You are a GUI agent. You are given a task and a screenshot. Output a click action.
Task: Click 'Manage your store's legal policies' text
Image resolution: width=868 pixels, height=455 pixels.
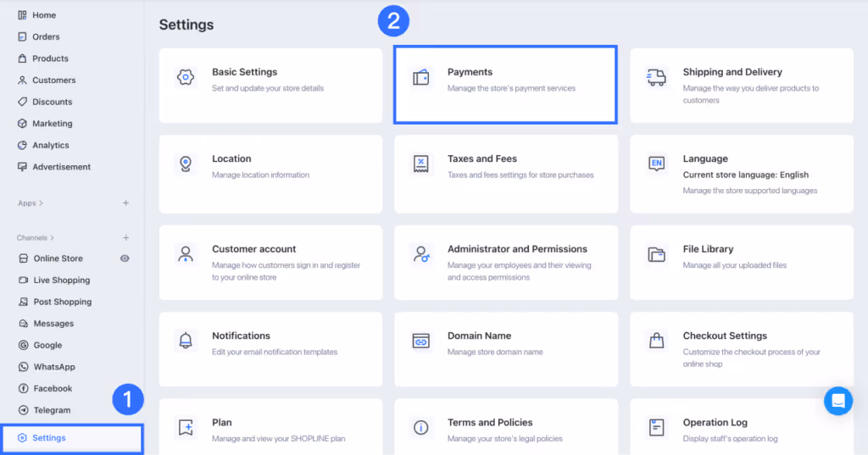[x=505, y=438]
